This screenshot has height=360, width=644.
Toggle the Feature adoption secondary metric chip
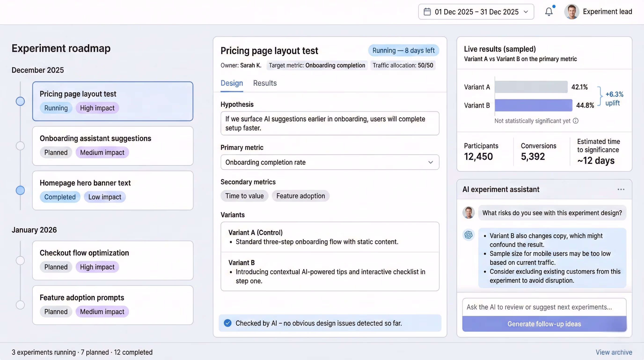click(300, 196)
